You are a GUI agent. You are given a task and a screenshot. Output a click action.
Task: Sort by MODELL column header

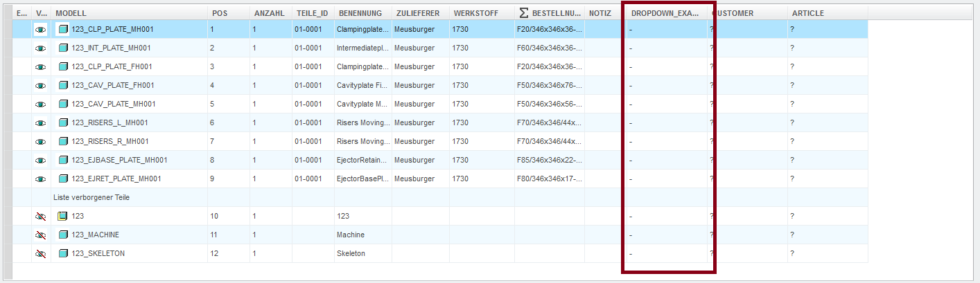(x=130, y=13)
